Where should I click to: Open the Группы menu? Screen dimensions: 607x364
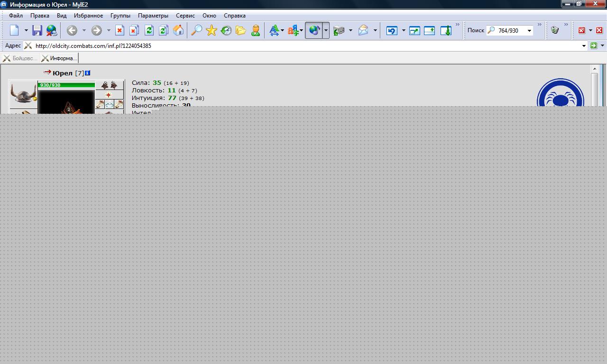point(120,15)
